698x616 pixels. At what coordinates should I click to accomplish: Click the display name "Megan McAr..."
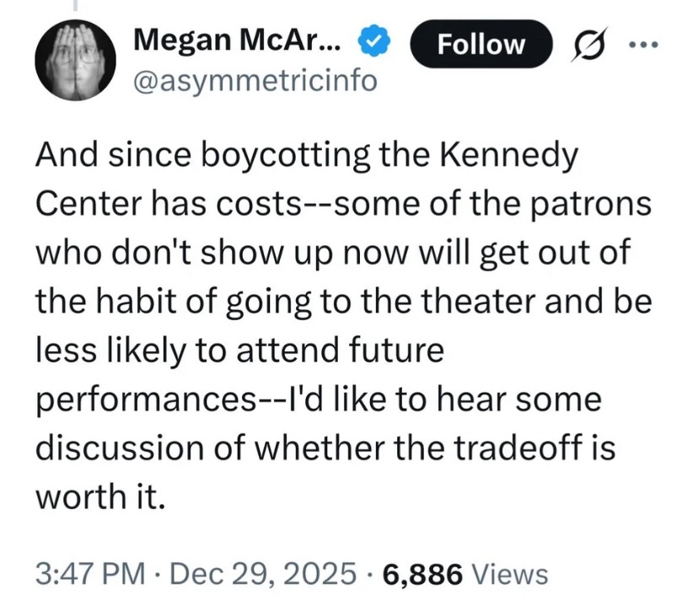[240, 40]
